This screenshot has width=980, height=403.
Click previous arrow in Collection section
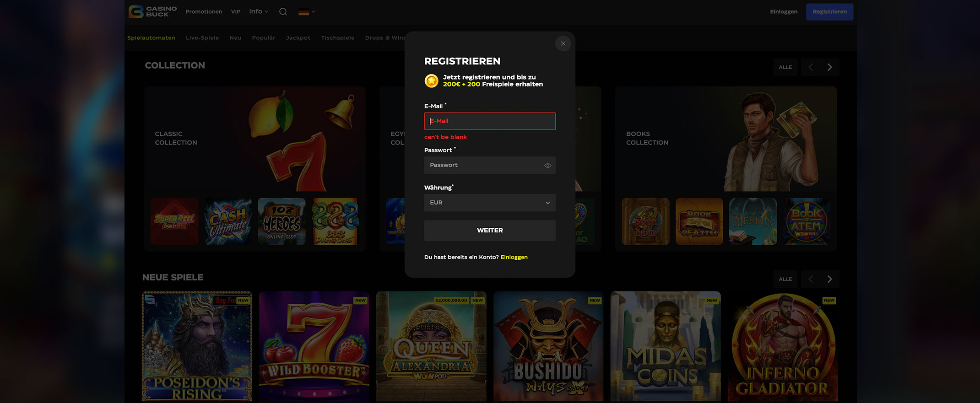point(811,67)
